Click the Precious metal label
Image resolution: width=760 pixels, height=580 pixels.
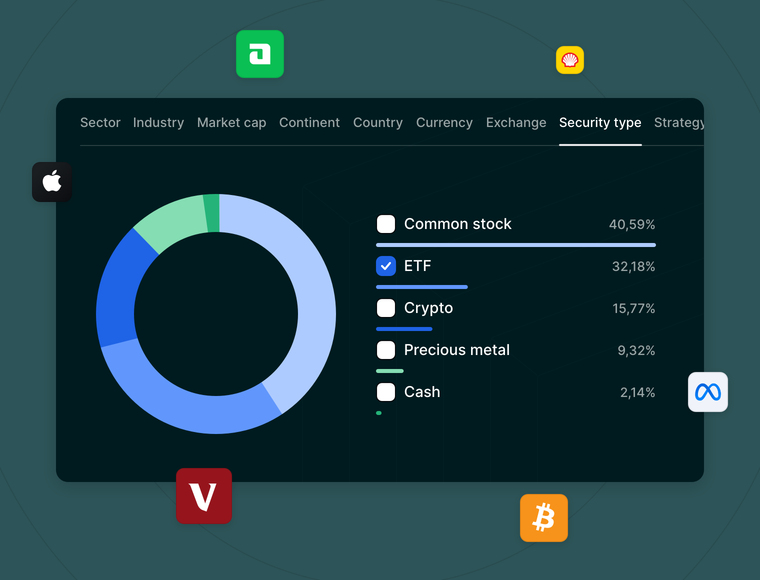click(457, 350)
